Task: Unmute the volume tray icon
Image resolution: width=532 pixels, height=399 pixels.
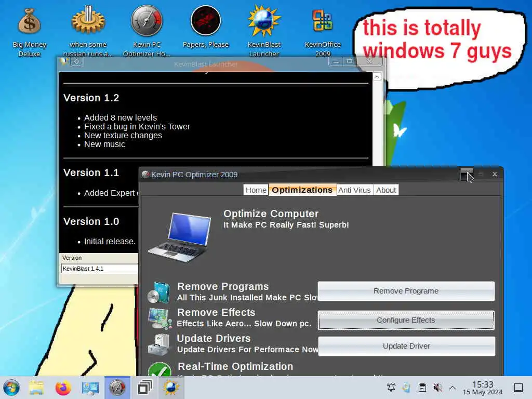Action: coord(437,388)
